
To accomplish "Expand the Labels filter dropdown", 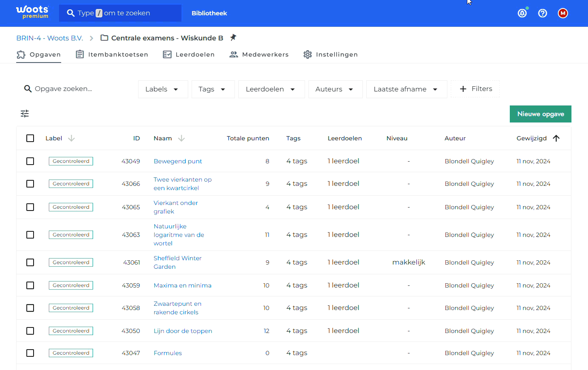I will pyautogui.click(x=163, y=89).
